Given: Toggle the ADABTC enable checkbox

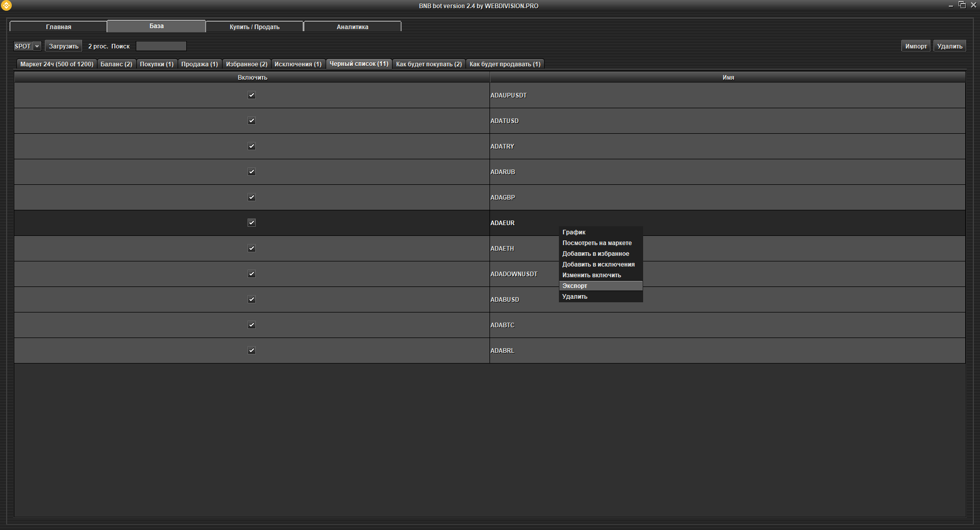Looking at the screenshot, I should [x=251, y=325].
